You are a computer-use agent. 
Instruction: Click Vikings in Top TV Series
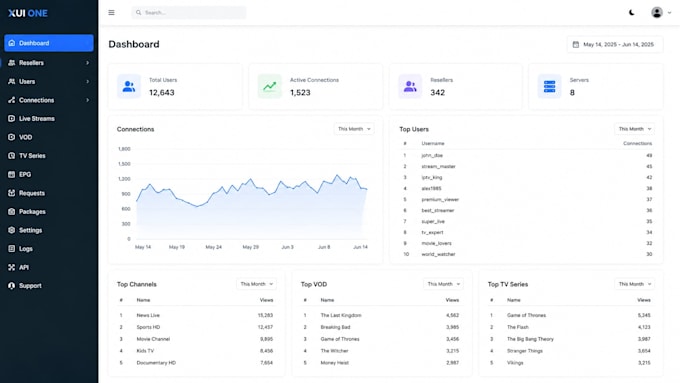coord(515,363)
